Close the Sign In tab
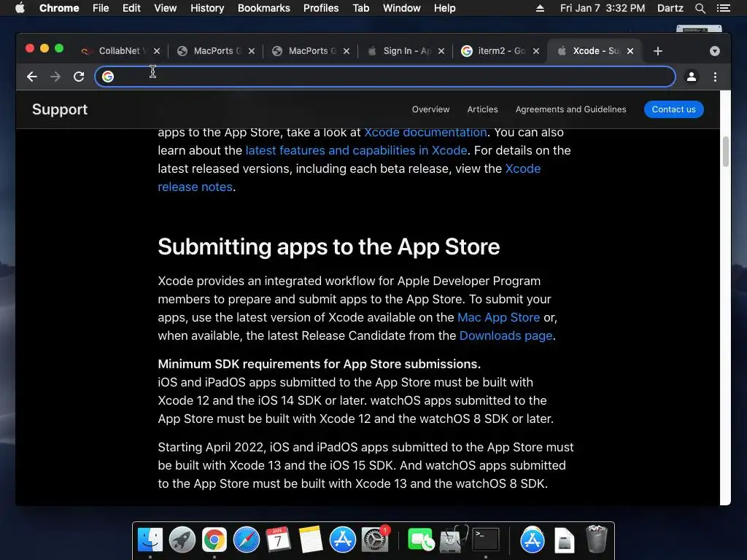Screen dimensions: 747x560 click(441, 51)
